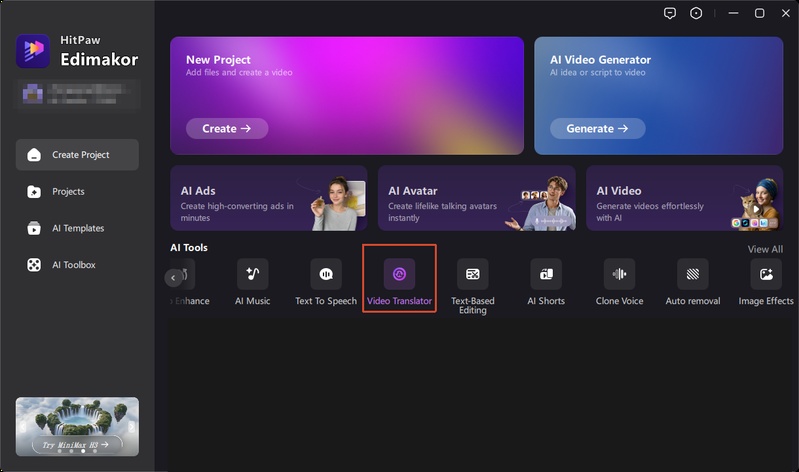Click the Create button in New Project
The image size is (799, 472).
click(227, 128)
